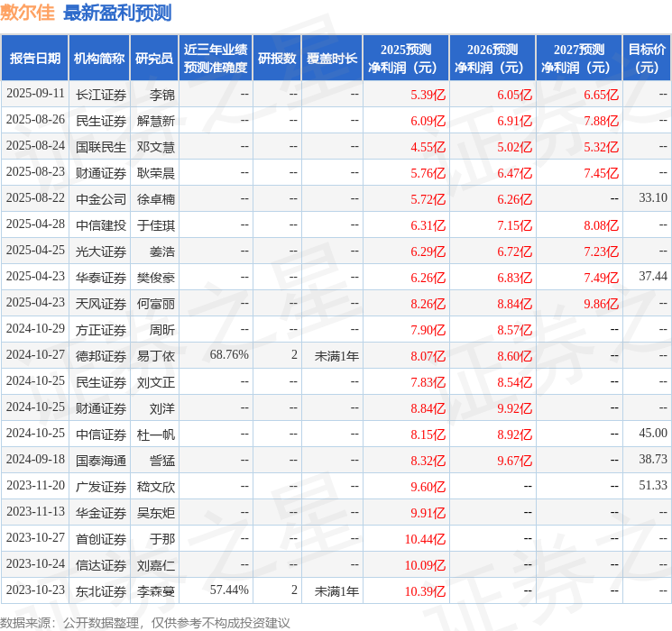This screenshot has height=631, width=672.
Task: Click target price 37.44
Action: click(653, 277)
